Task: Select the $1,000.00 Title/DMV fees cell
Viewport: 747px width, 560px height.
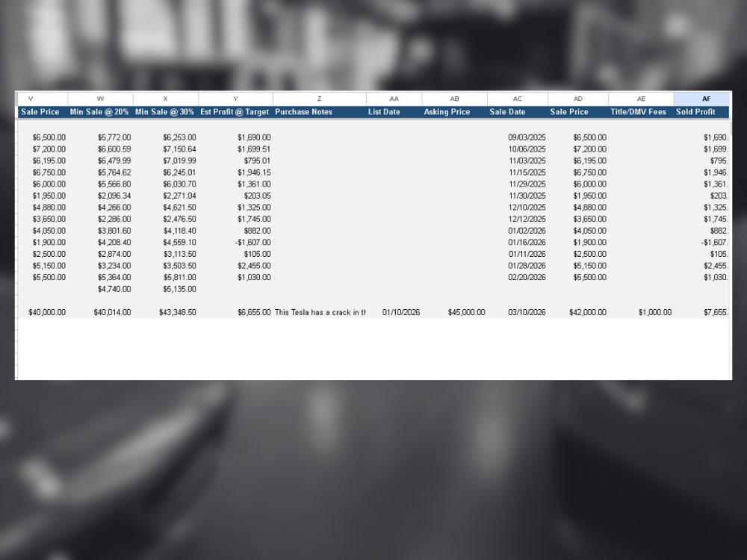Action: tap(641, 312)
